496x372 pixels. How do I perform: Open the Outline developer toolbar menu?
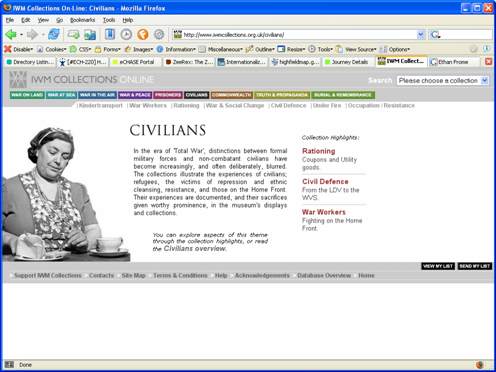[x=260, y=49]
